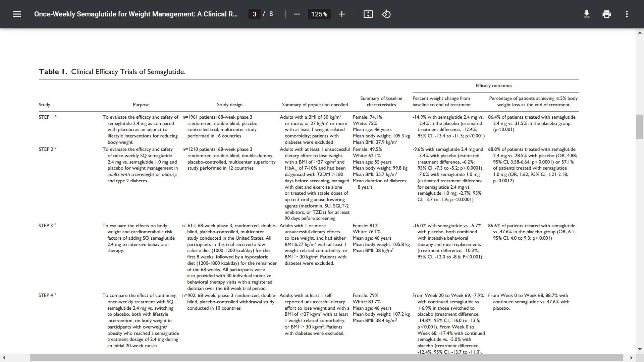The image size is (644, 362).
Task: Click the zoom out minus icon
Action: pos(297,14)
